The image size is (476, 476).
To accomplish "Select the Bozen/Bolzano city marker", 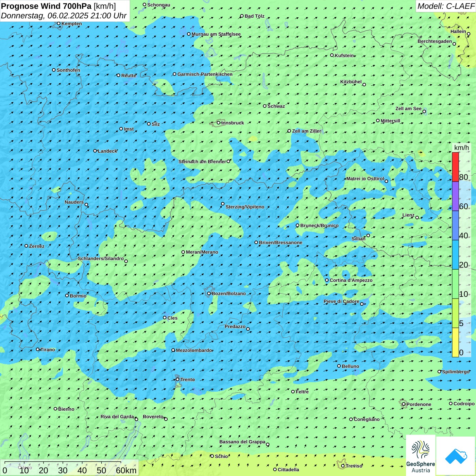I will pos(209,293).
